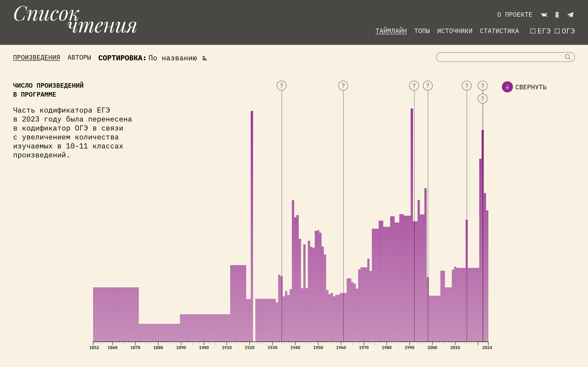Collapse the chart with СВЕРНУТЬ arrow
The width and height of the screenshot is (588, 367).
[x=507, y=87]
